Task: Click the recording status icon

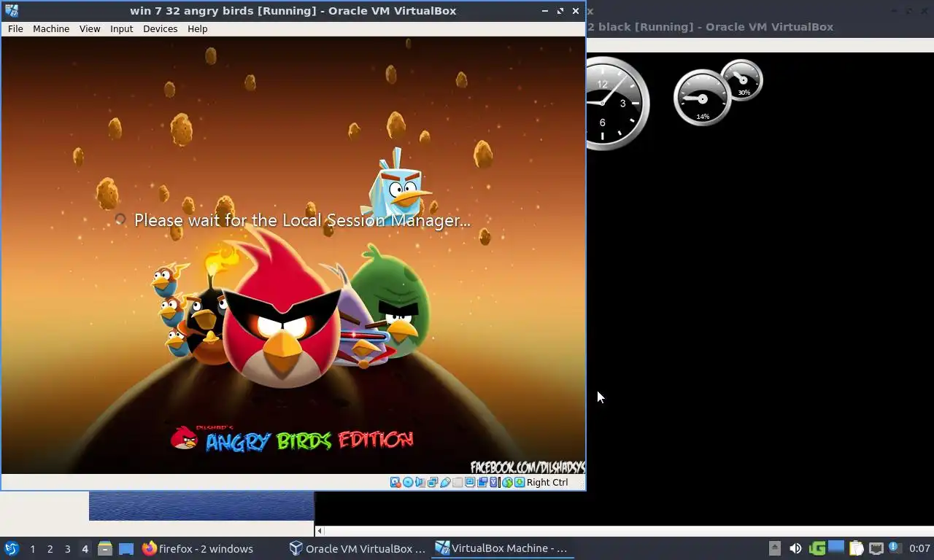Action: (482, 482)
